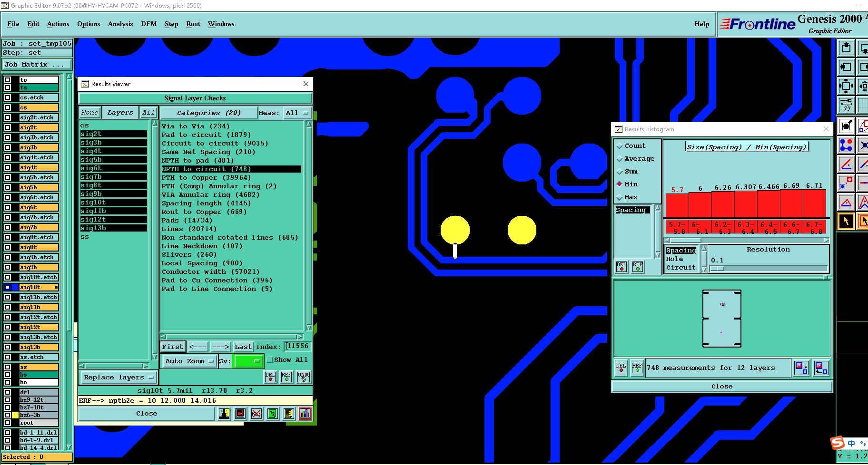
Task: Open the Rout menu
Action: tap(193, 24)
